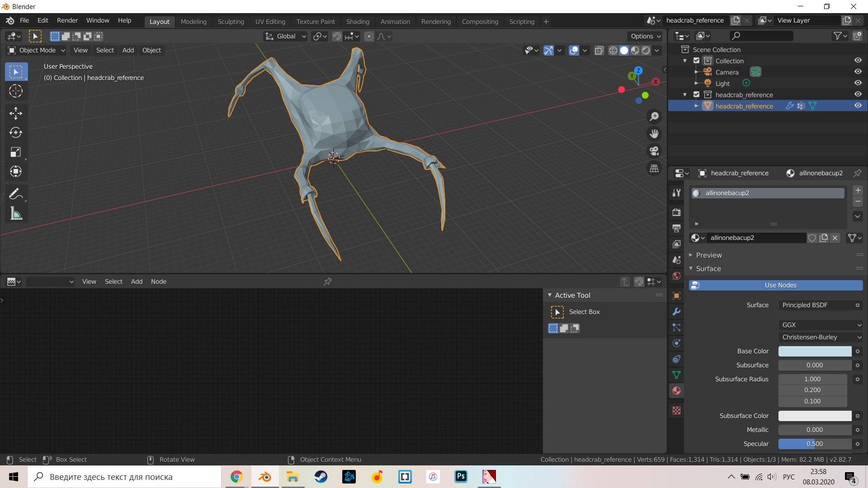Open Texture properties checker tab
Screen dimensions: 868x488
point(676,411)
